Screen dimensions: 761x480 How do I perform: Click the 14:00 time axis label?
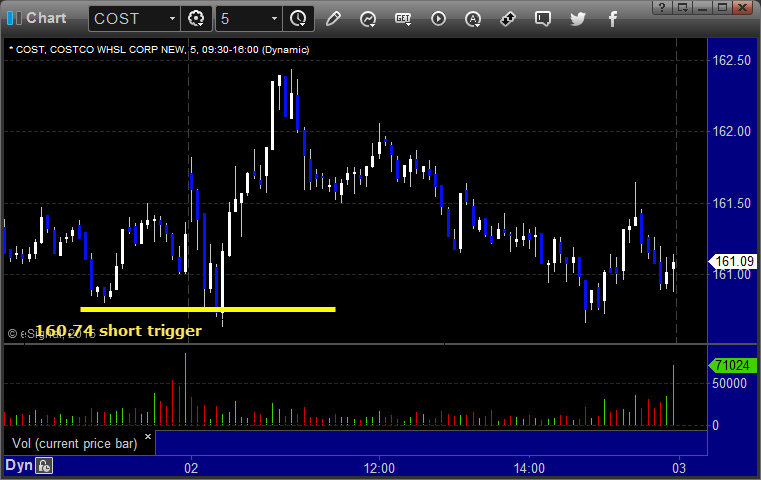coord(529,468)
